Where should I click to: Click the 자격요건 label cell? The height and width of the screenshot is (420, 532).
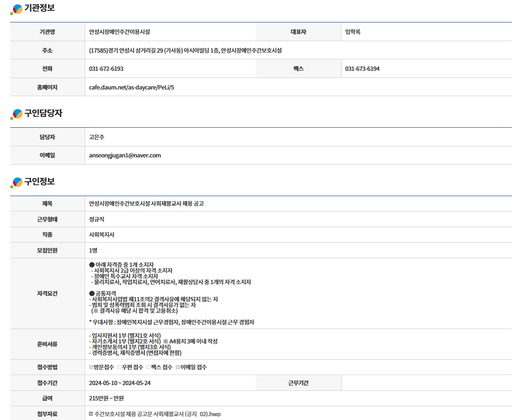pos(47,293)
